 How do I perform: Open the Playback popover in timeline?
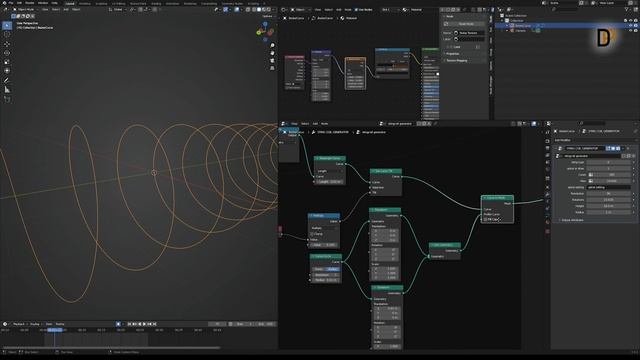click(x=19, y=324)
